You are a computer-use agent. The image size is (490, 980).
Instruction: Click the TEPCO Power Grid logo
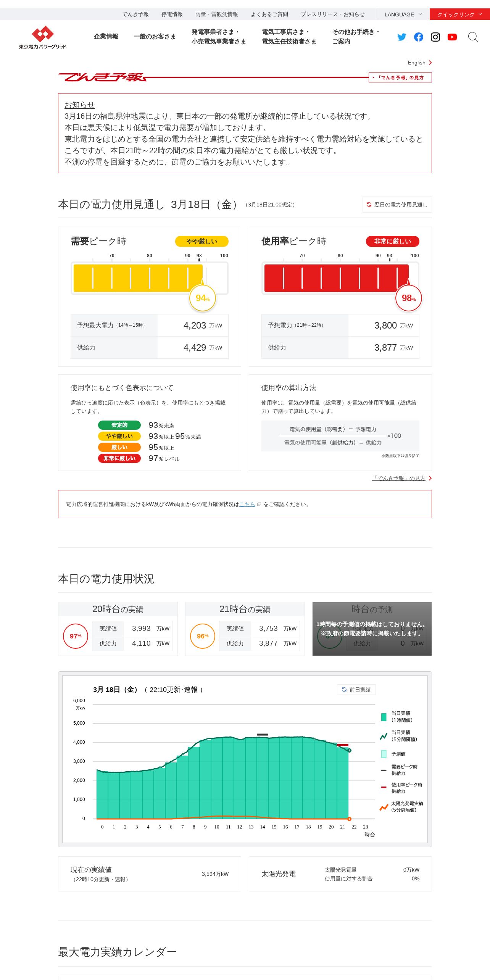point(43,37)
